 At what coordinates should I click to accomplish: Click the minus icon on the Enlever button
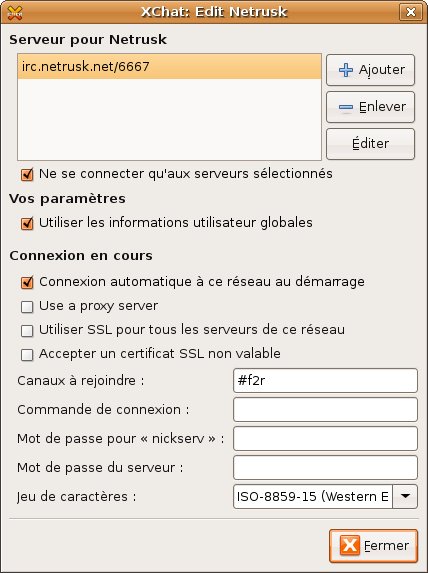tap(346, 107)
